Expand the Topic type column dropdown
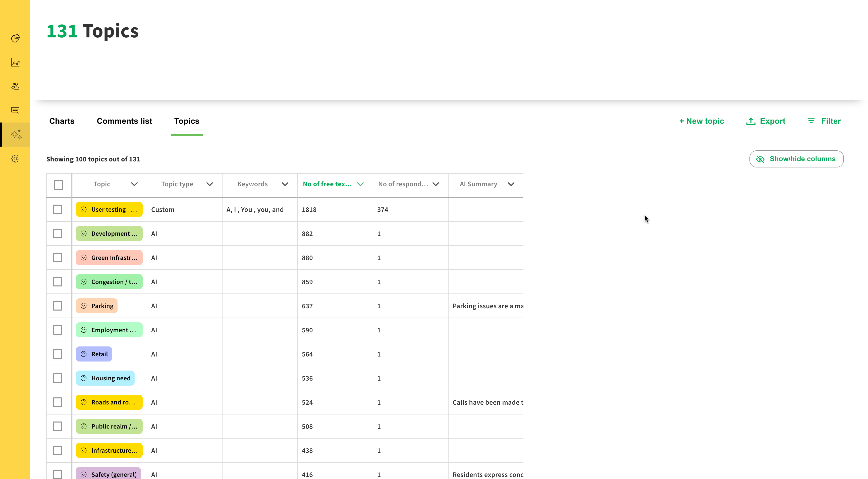The height and width of the screenshot is (479, 868). point(209,184)
